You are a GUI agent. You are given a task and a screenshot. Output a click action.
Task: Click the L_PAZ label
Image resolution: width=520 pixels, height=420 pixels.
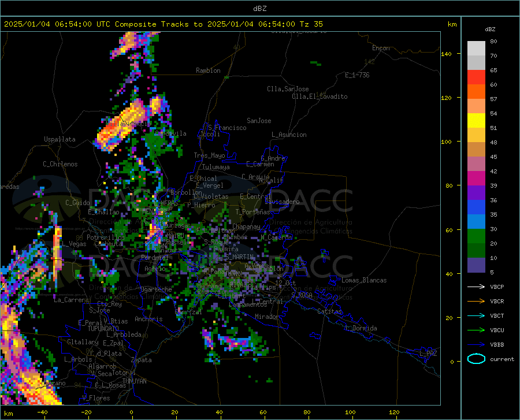428,354
